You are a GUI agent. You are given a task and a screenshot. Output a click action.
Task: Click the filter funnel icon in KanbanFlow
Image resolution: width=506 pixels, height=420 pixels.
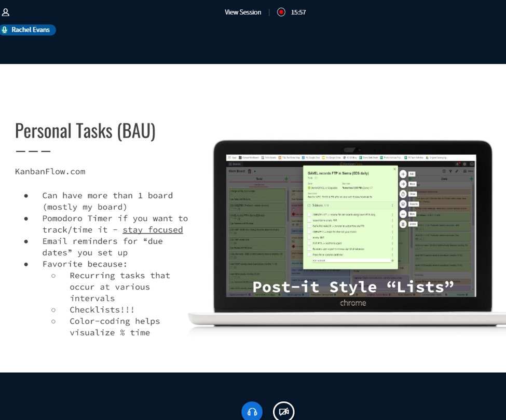[x=450, y=171]
